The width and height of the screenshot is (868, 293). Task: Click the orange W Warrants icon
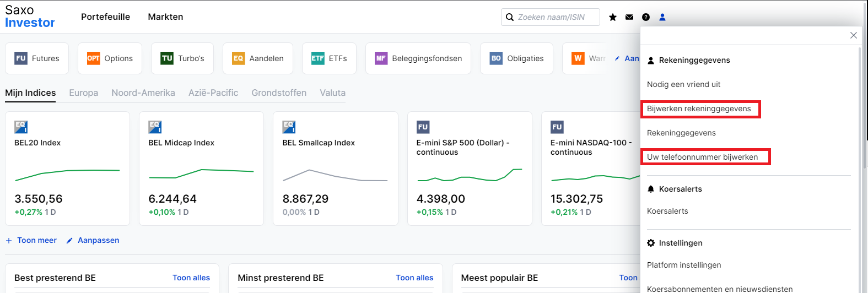[578, 58]
